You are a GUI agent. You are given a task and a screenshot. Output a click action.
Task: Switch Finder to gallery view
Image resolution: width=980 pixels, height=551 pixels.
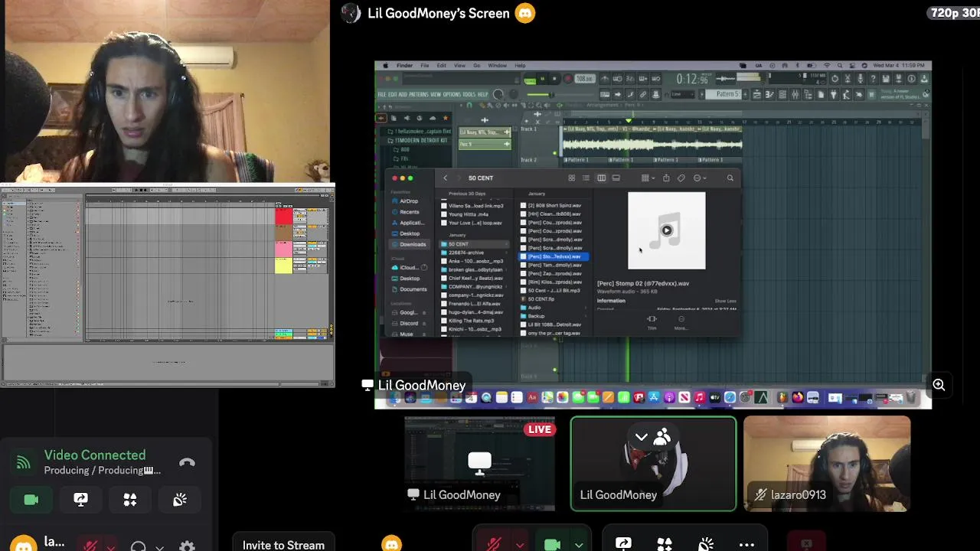click(x=616, y=178)
